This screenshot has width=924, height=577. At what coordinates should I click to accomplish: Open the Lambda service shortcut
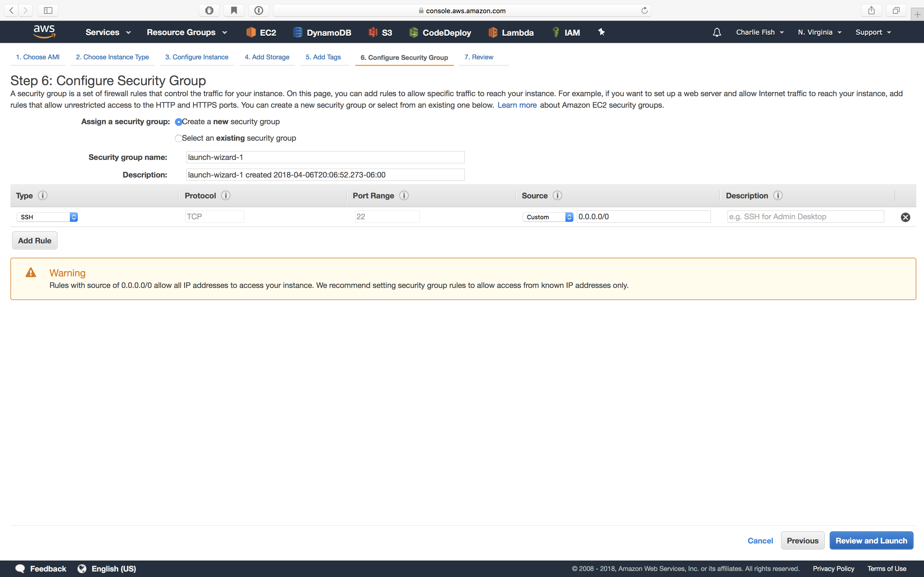pyautogui.click(x=511, y=32)
